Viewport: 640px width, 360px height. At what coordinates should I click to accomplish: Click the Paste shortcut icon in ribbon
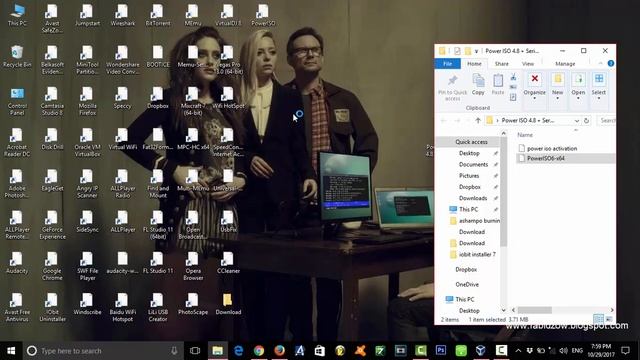pos(513,97)
